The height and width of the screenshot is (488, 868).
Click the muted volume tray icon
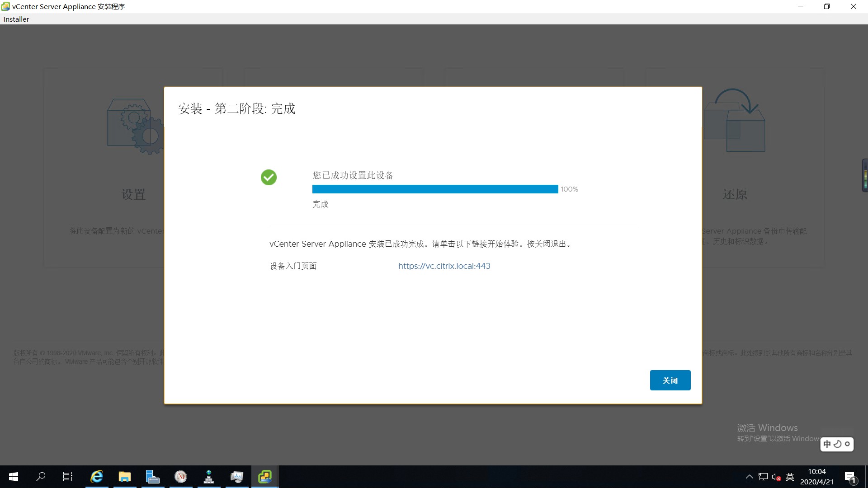coord(777,477)
